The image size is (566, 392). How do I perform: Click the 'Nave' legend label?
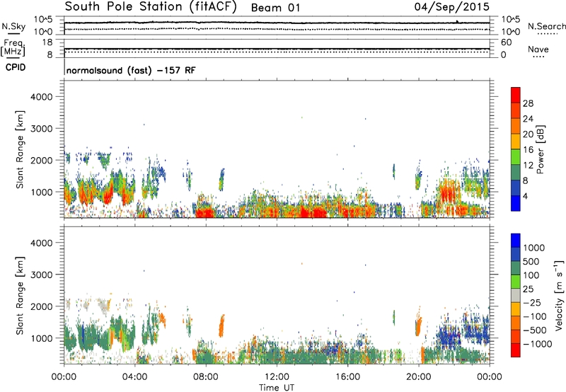(x=538, y=49)
